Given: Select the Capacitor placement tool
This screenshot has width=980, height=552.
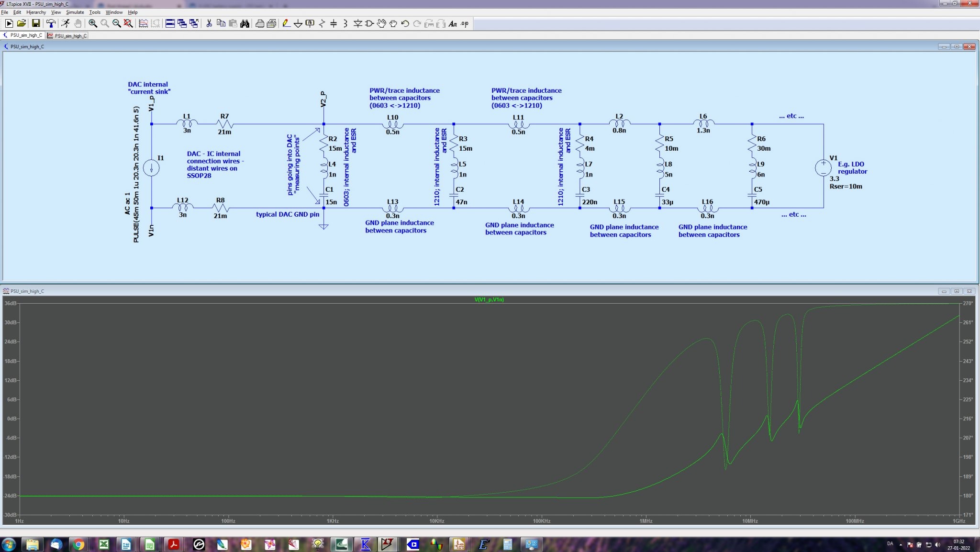Looking at the screenshot, I should (x=334, y=23).
